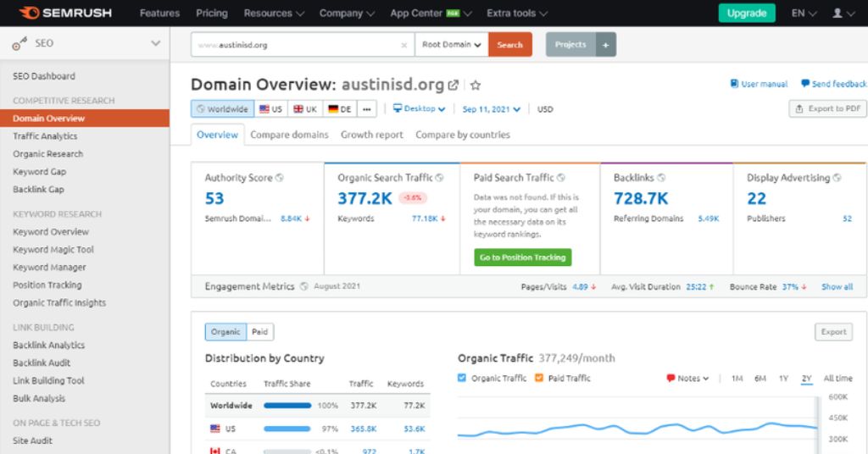Screen dimensions: 868x454
Task: Click the Backlinks info icon
Action: coord(661,178)
